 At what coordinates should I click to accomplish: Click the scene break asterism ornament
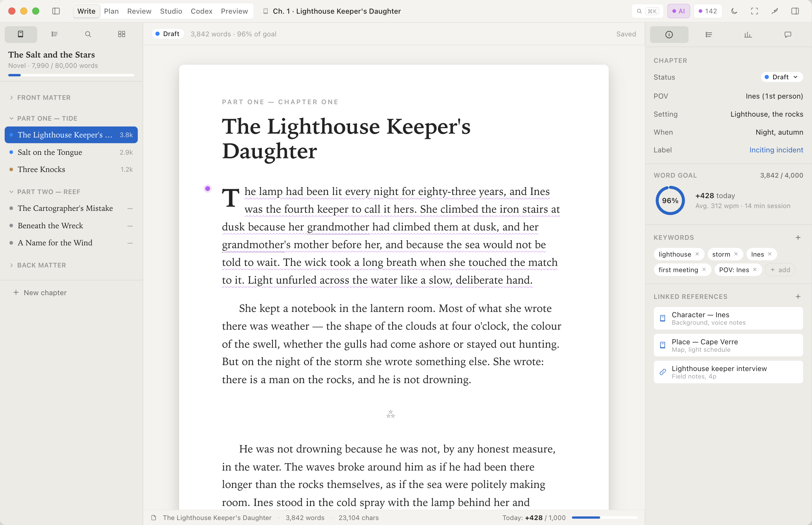(391, 414)
